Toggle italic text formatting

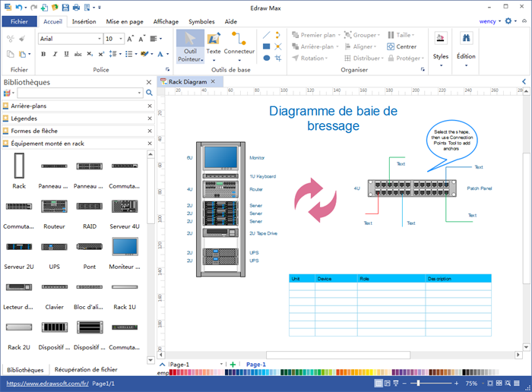click(x=55, y=54)
